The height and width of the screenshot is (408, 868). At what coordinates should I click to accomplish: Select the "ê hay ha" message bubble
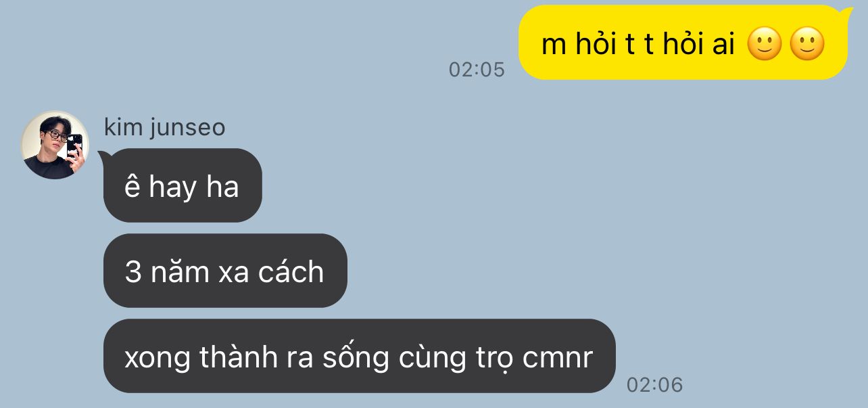(183, 185)
